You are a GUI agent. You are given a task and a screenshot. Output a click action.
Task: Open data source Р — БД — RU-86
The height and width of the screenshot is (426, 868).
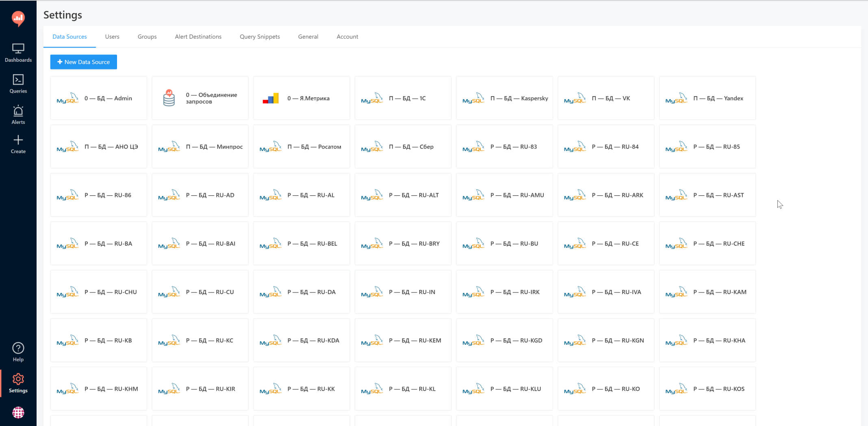click(x=99, y=195)
